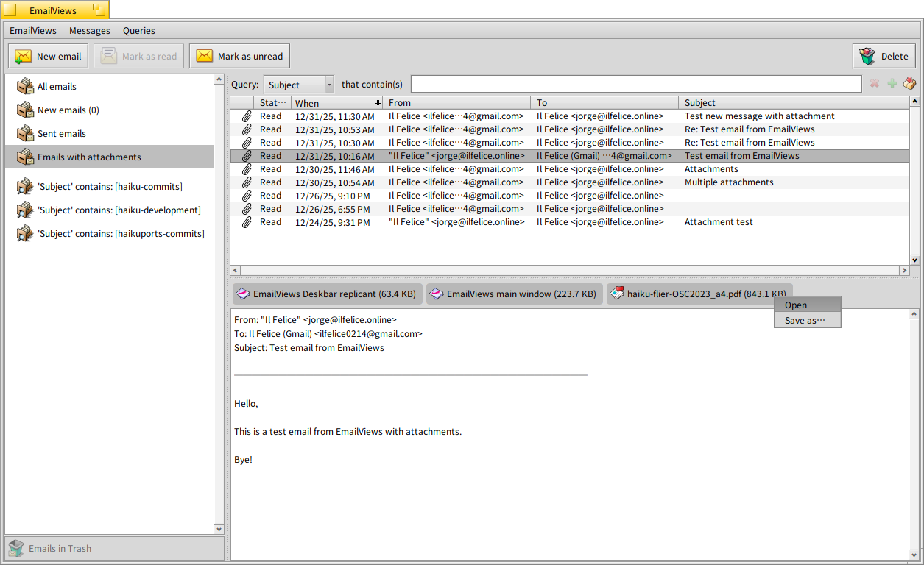The width and height of the screenshot is (924, 565).
Task: Open haiku-flier-OSC2023_a4.pdf attachment icon
Action: [x=617, y=294]
